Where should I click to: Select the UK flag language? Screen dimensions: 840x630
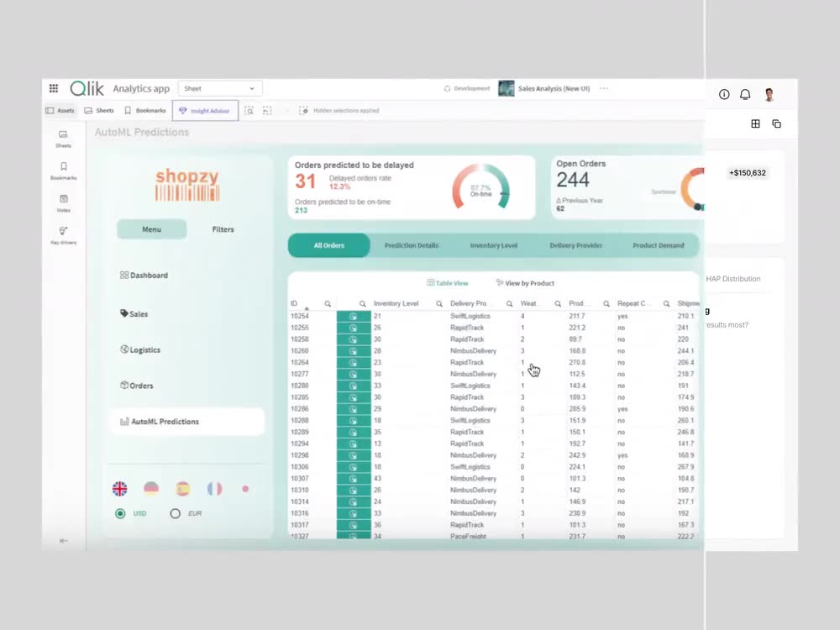pos(120,489)
